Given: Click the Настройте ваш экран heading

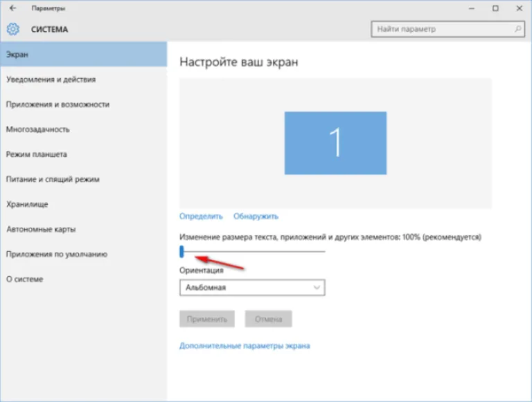Looking at the screenshot, I should pos(239,62).
